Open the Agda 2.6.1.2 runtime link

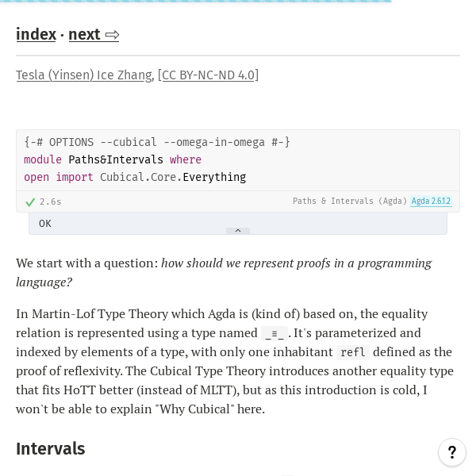pos(431,201)
